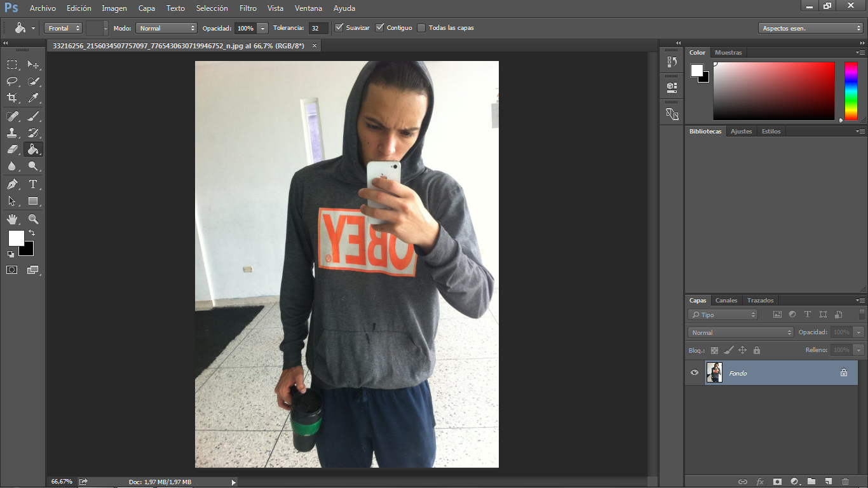Toggle Quick Mask mode
This screenshot has width=868, height=488.
click(x=12, y=269)
